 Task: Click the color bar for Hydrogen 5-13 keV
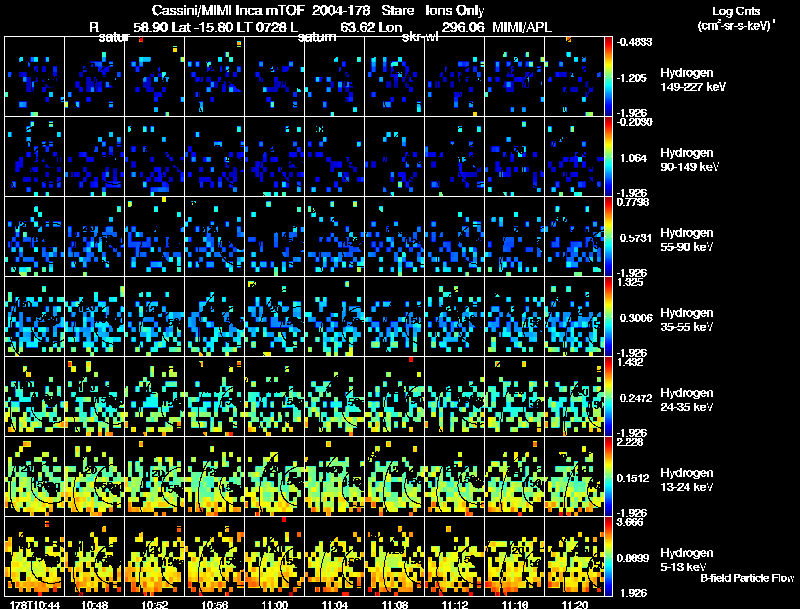tap(608, 557)
